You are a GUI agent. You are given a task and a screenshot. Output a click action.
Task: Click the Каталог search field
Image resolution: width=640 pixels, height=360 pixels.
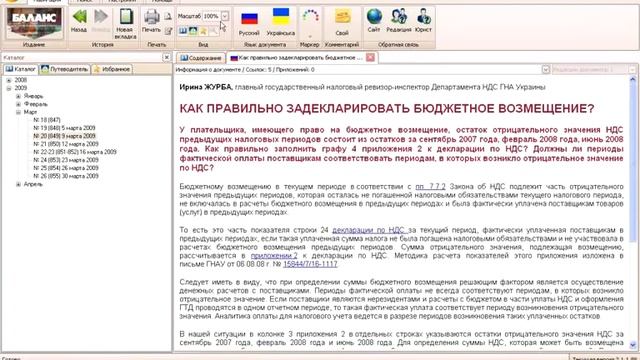pos(82,58)
